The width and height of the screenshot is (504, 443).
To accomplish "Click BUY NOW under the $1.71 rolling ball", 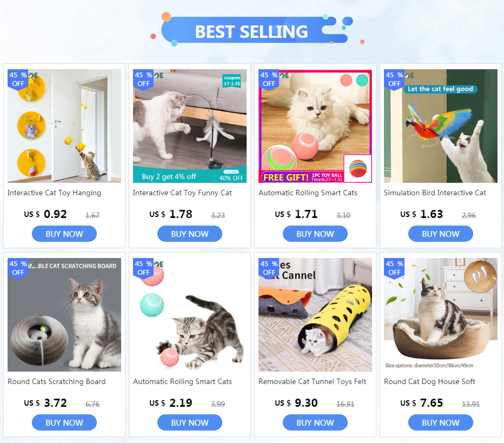I will point(315,234).
